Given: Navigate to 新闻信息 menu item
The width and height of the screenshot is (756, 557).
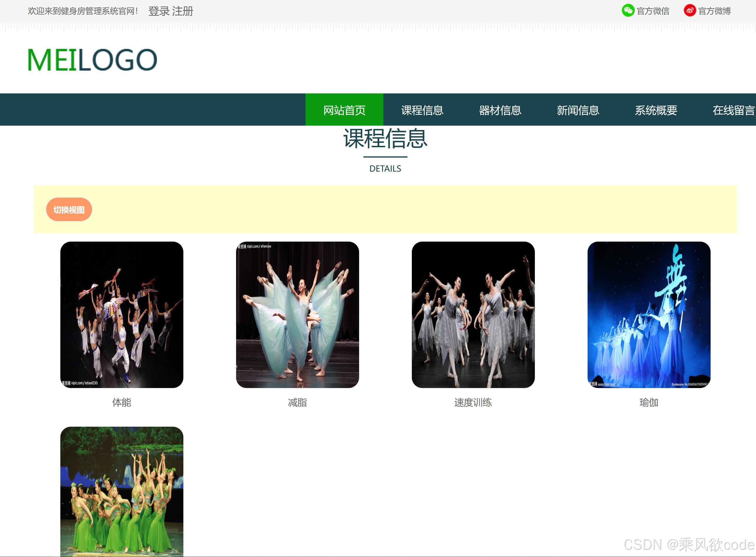Looking at the screenshot, I should click(x=578, y=110).
